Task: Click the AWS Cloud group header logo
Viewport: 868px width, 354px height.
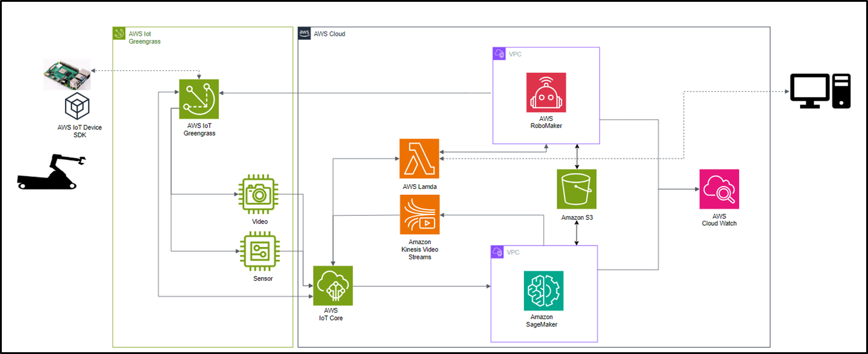Action: 304,33
